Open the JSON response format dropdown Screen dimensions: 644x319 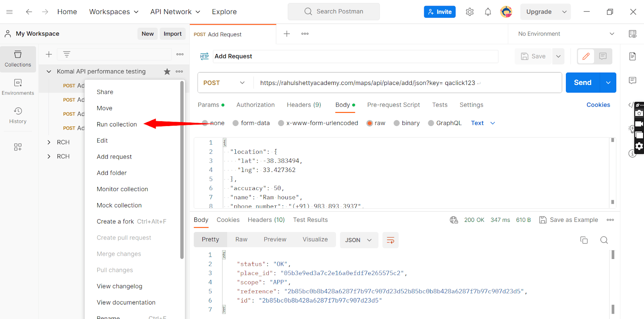(359, 240)
